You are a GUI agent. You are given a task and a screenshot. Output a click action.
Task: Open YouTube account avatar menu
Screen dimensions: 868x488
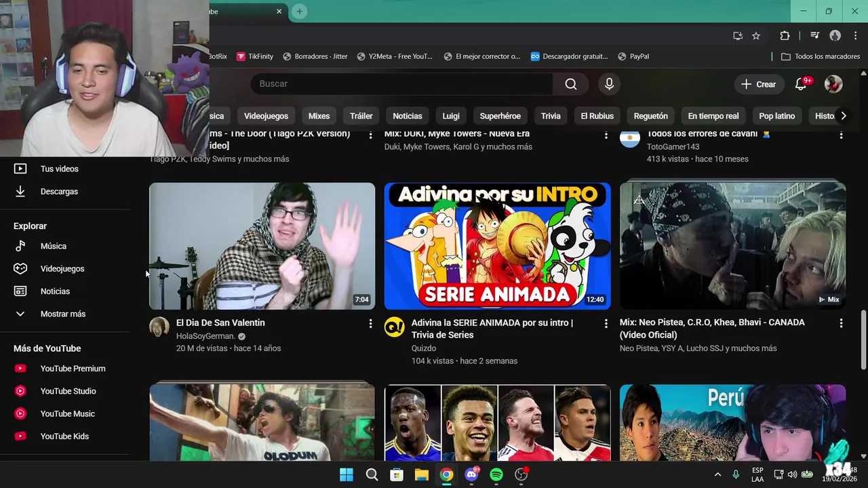[833, 84]
